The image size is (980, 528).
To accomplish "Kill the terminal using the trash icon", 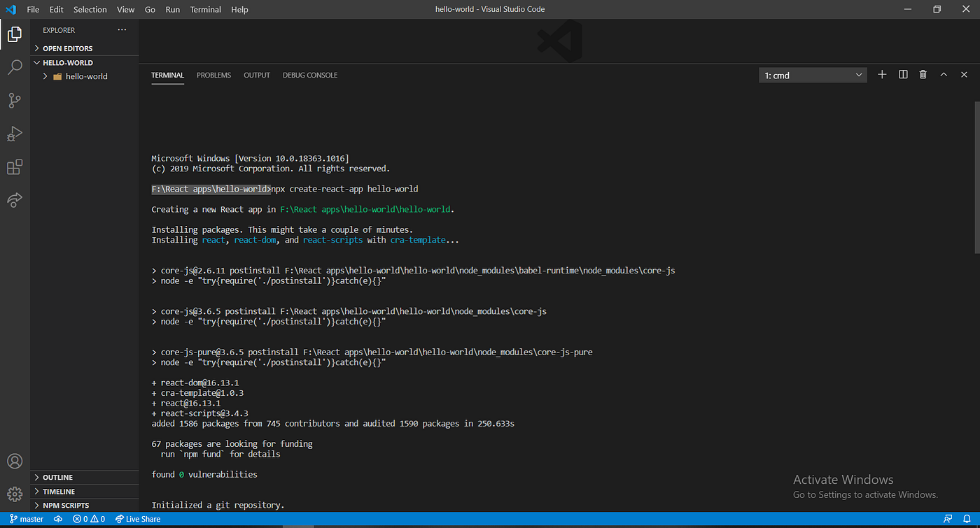I will coord(923,74).
